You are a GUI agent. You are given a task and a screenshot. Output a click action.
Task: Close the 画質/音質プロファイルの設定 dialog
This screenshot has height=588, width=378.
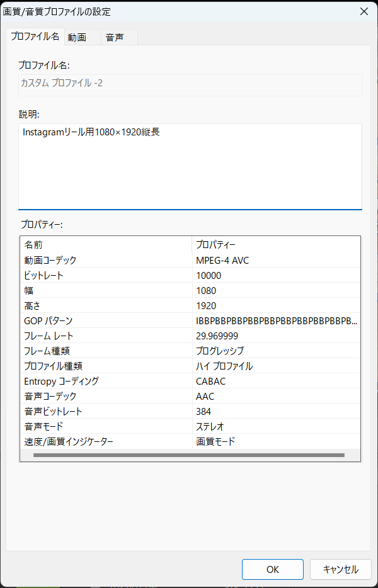tap(364, 11)
